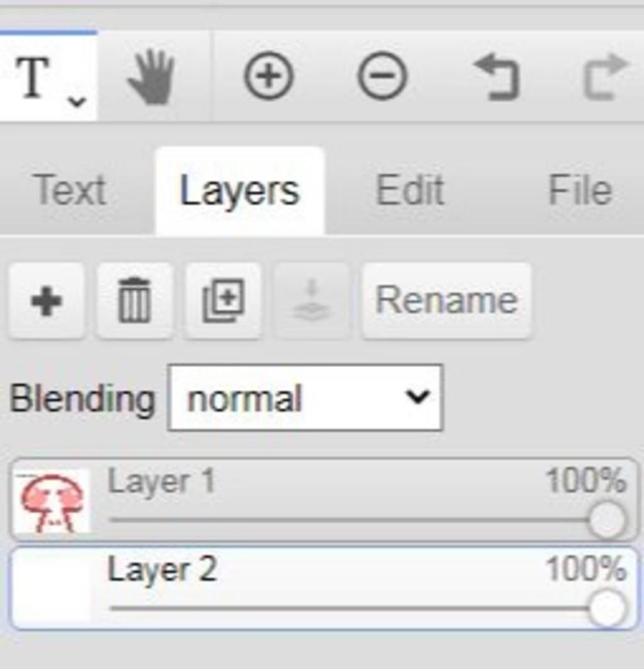644x669 pixels.
Task: Add a new layer with the plus icon
Action: [47, 301]
